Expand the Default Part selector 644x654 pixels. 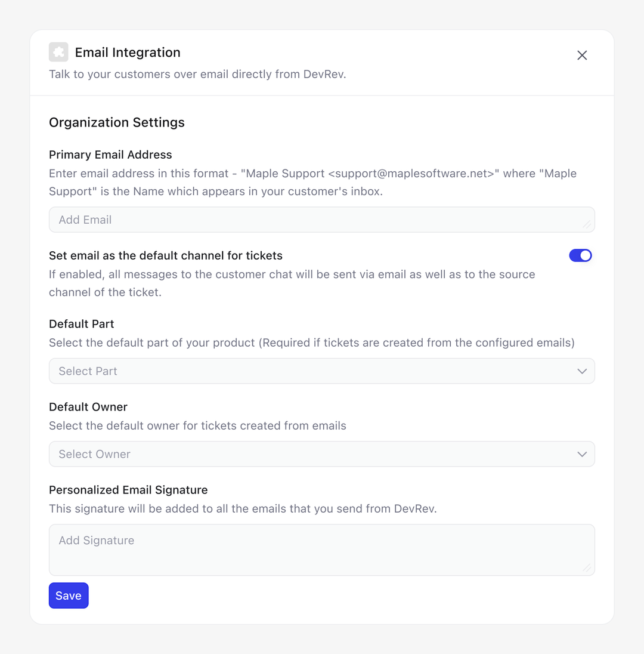322,371
